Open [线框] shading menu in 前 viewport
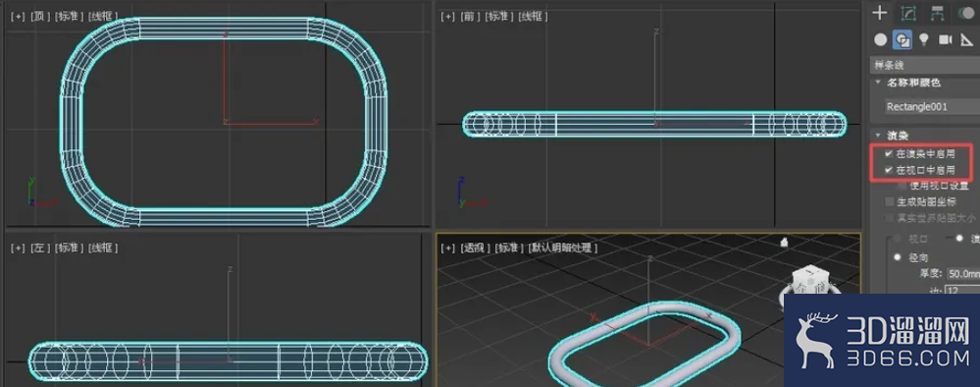Image resolution: width=980 pixels, height=387 pixels. (533, 17)
